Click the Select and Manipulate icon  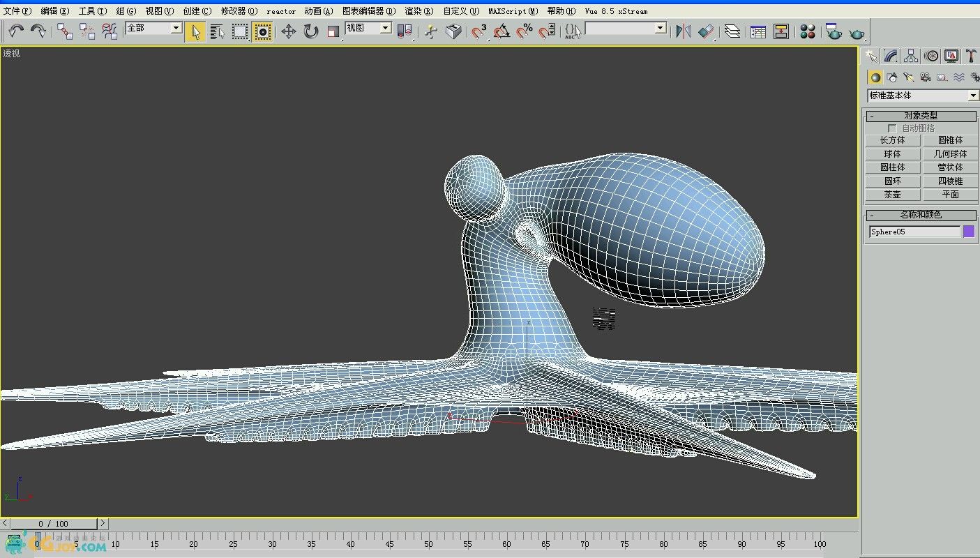(x=430, y=31)
